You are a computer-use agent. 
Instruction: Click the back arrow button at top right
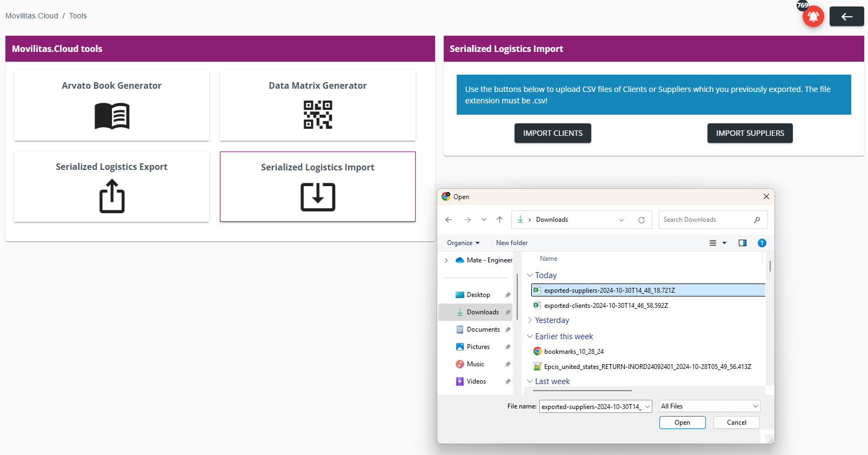[846, 16]
